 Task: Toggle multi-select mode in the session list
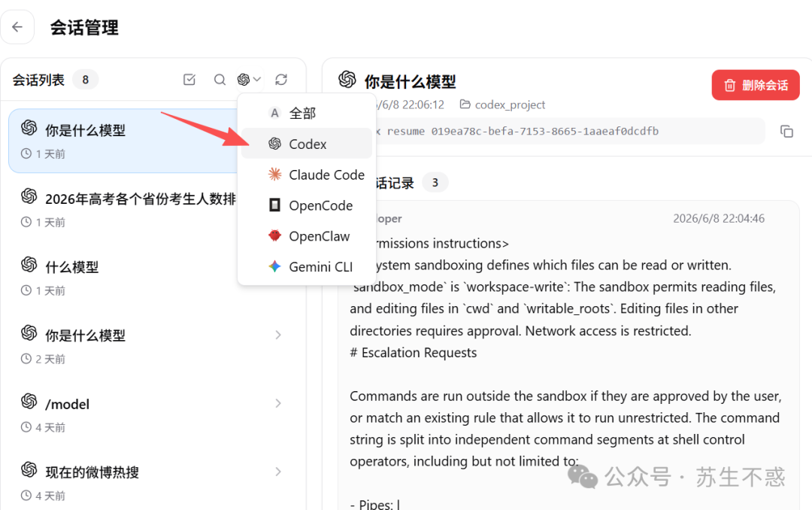[x=189, y=79]
